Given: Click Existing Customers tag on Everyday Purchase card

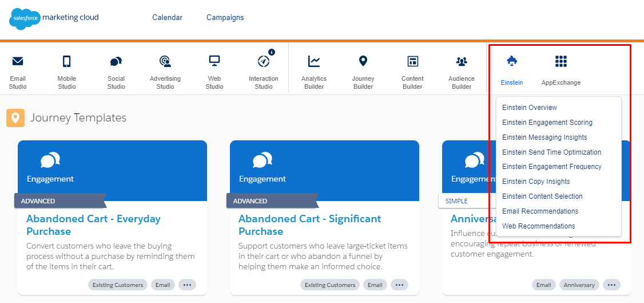Looking at the screenshot, I should tap(118, 285).
